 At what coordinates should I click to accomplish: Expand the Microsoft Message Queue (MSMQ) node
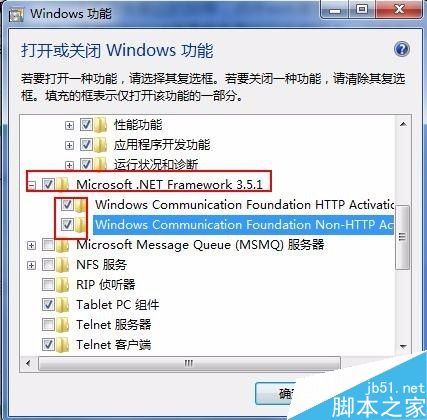[31, 245]
